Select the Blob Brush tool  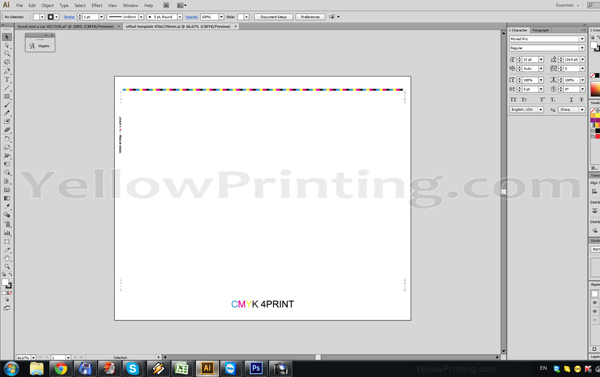coord(7,122)
